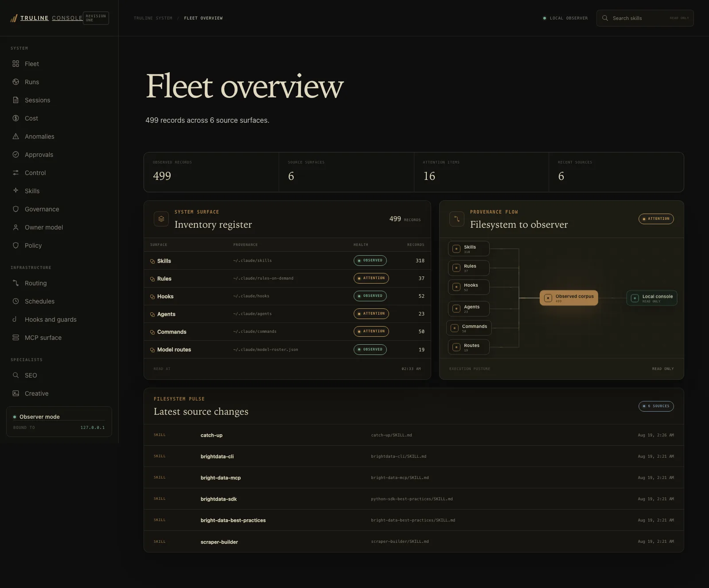Click the TRULINE CONSOLE title link

51,18
